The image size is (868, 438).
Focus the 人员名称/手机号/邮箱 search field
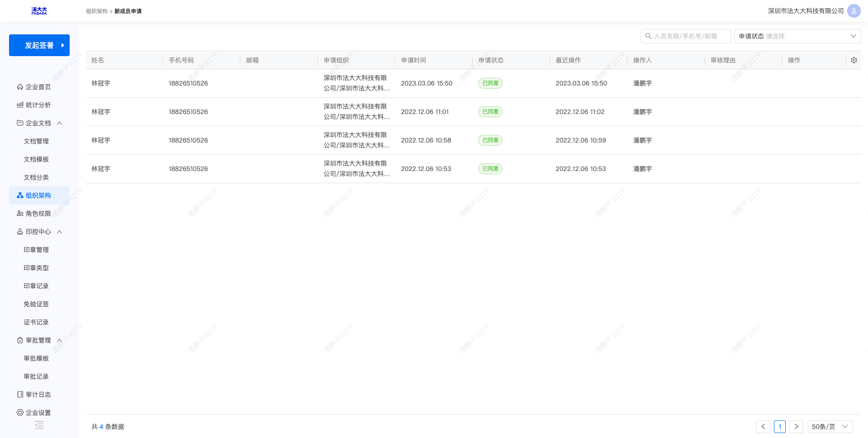685,36
